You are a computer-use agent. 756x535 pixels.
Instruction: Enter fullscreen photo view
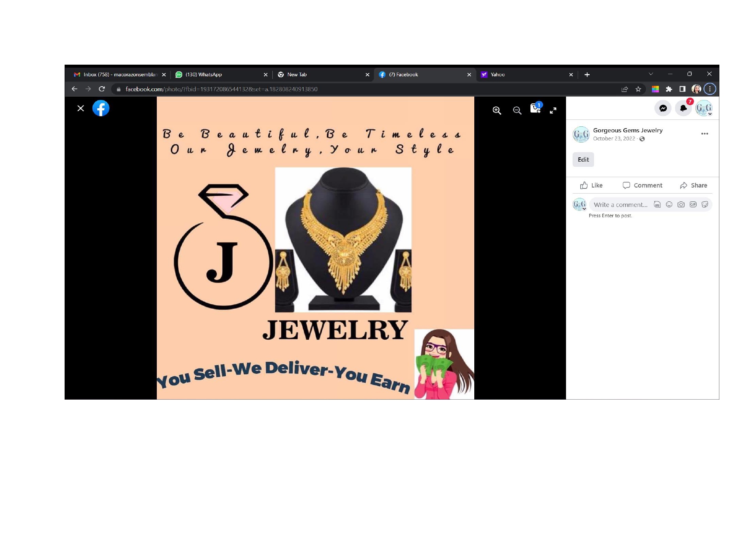click(553, 110)
